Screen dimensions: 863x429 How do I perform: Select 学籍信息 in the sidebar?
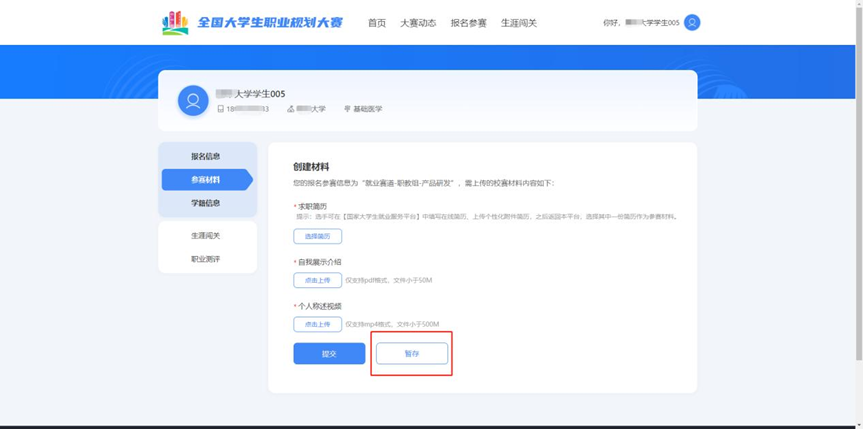206,203
